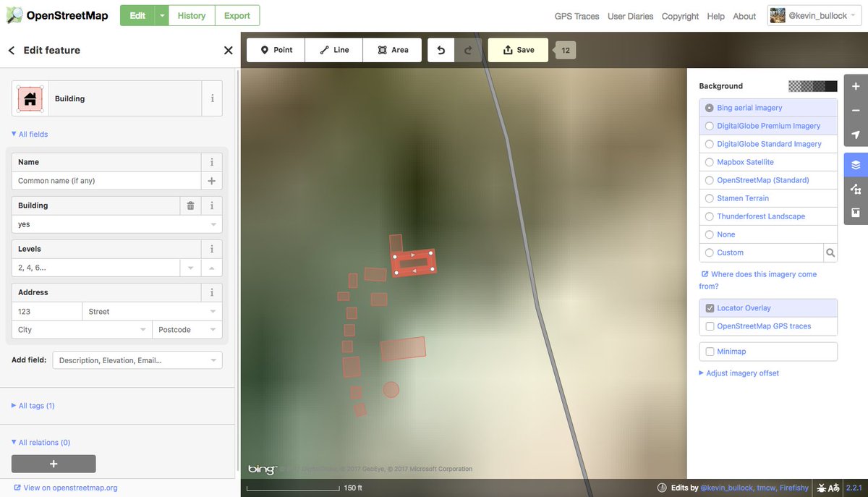
Task: Select Custom background option
Action: click(x=762, y=252)
